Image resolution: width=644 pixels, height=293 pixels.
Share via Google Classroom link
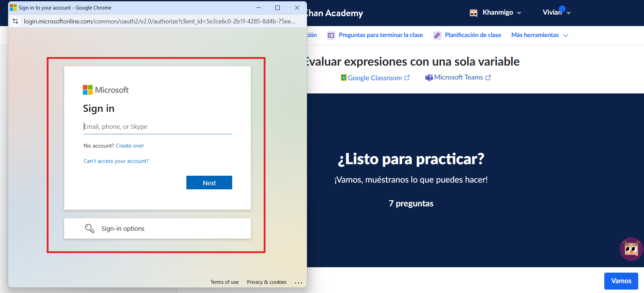[x=375, y=77]
